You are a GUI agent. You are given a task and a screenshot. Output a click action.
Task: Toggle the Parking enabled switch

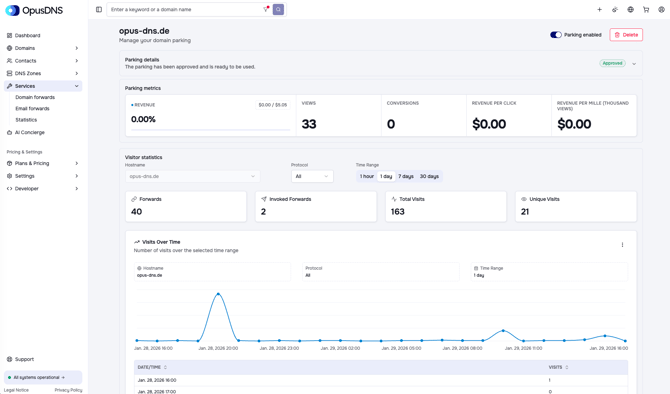point(555,35)
